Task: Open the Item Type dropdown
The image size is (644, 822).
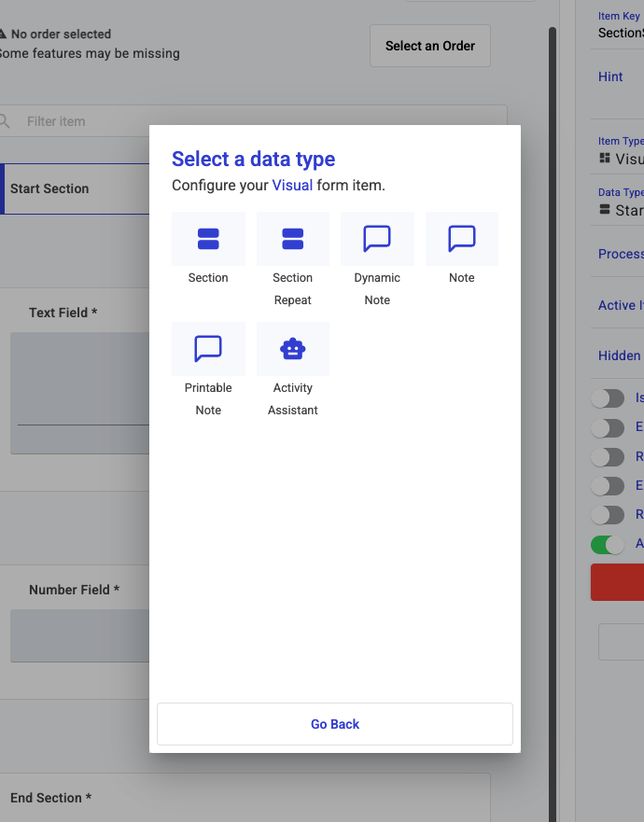Action: click(620, 159)
